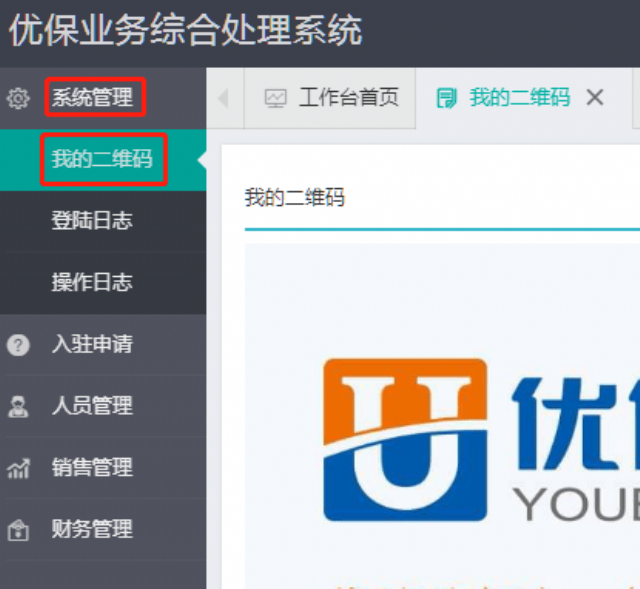Click the person icon beside 人员管理

18,407
